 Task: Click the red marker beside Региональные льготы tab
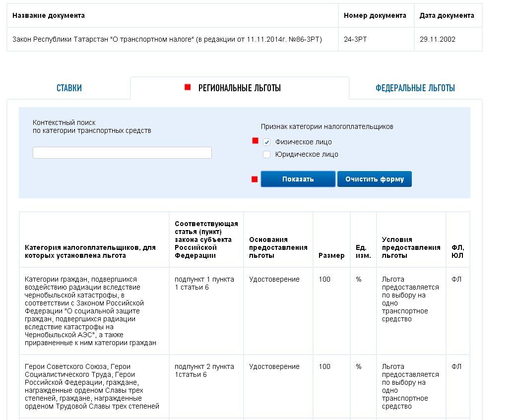[x=188, y=88]
